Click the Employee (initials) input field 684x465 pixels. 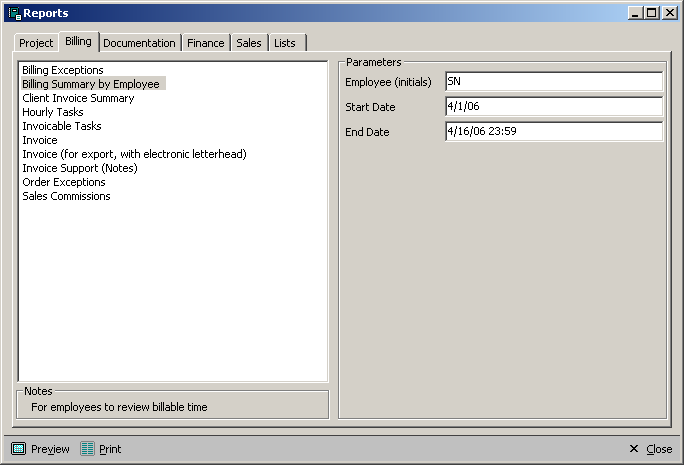[x=553, y=81]
